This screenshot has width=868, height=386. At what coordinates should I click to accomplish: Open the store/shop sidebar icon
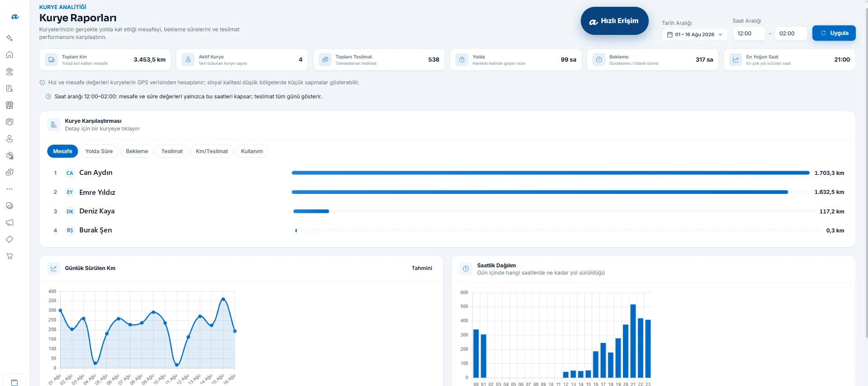pyautogui.click(x=10, y=105)
